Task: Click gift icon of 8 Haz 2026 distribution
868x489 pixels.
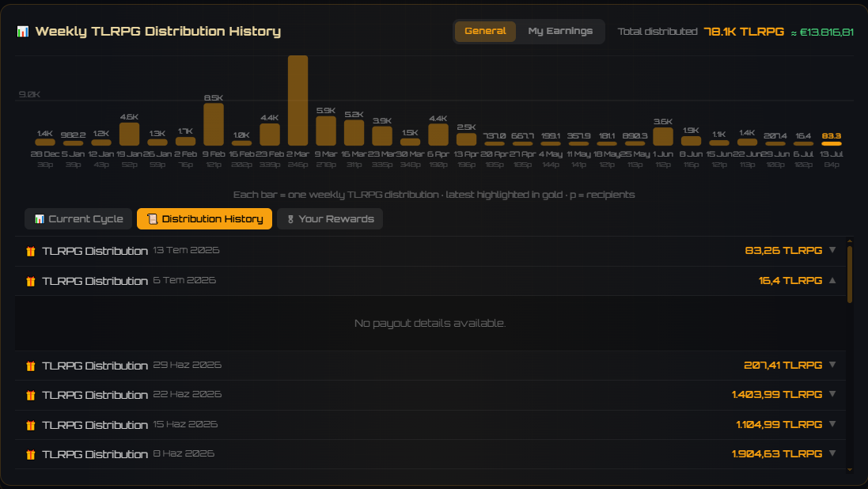Action: coord(30,455)
